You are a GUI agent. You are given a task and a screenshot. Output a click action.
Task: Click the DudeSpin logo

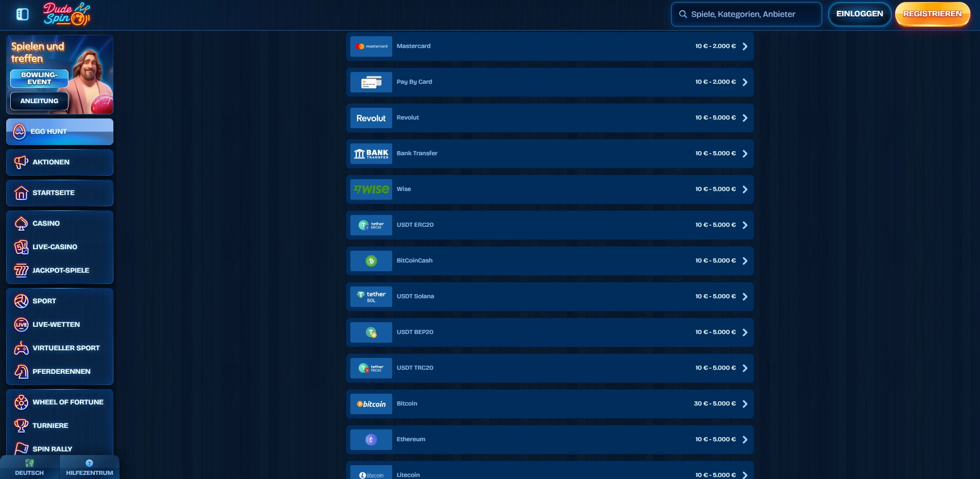(66, 14)
